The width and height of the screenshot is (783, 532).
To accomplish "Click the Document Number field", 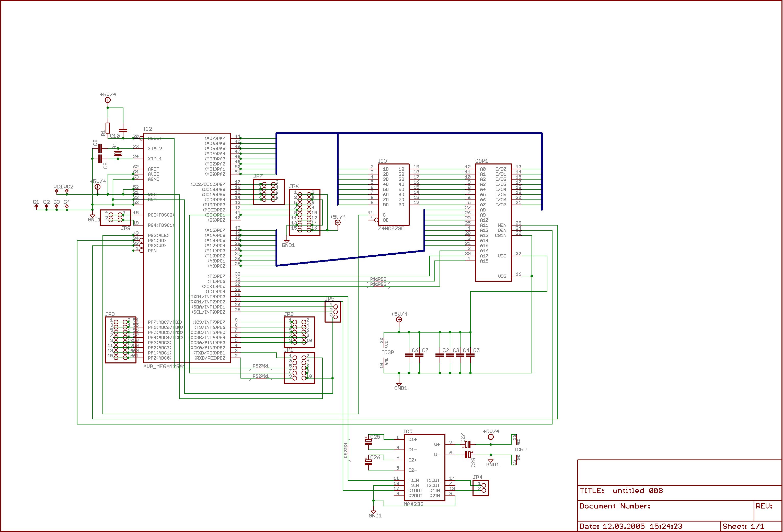I will click(x=615, y=506).
